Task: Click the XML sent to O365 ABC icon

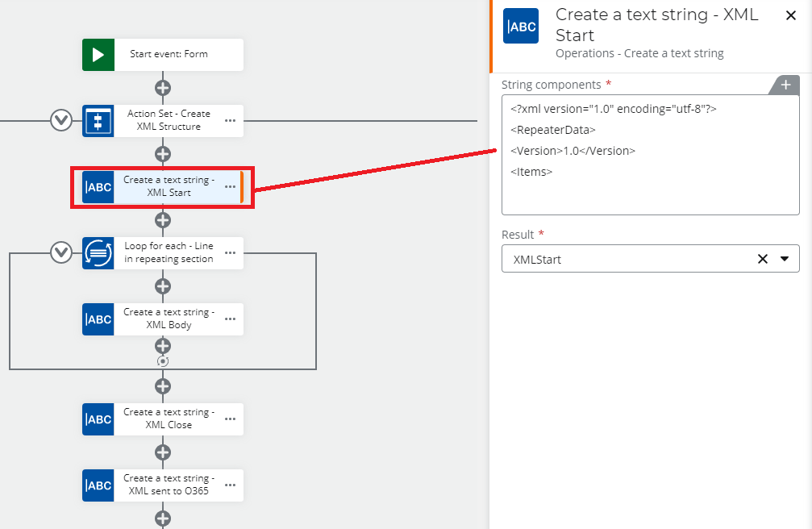Action: click(98, 485)
